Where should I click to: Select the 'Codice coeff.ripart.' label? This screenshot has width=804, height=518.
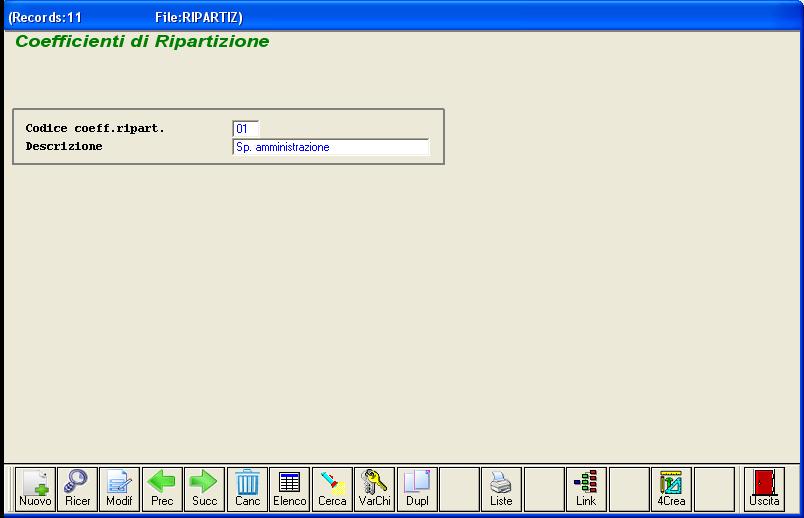tap(95, 128)
